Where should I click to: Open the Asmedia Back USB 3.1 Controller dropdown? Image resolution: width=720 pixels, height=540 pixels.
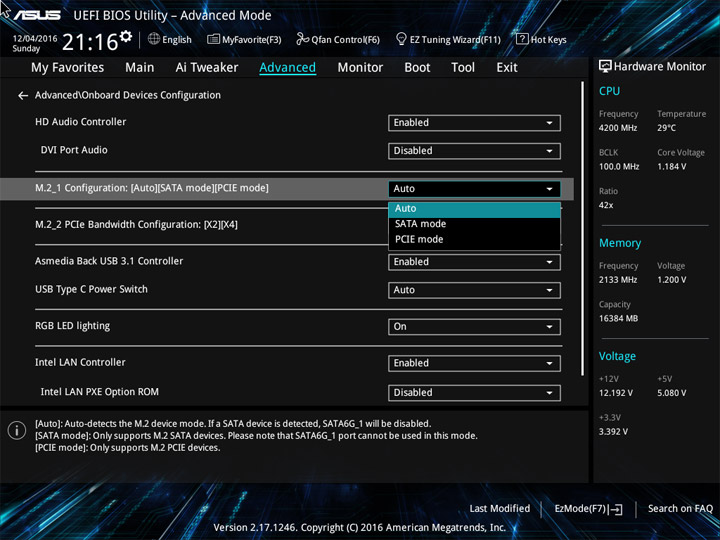[474, 262]
